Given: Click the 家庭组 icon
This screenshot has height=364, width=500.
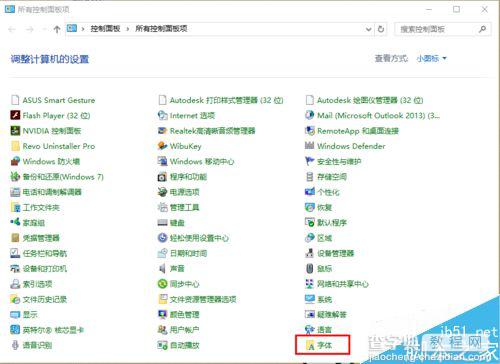Looking at the screenshot, I should (15, 222).
